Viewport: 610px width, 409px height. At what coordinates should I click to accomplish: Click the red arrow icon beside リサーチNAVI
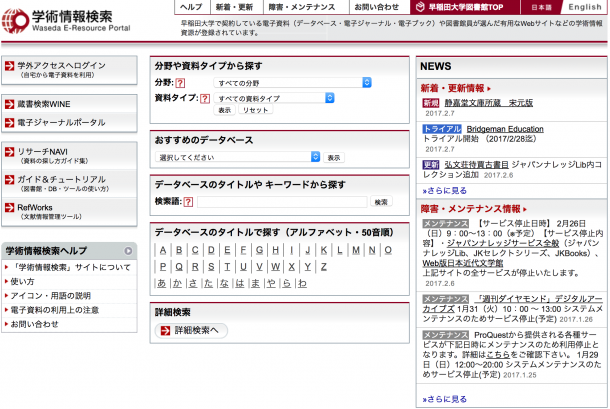pos(9,152)
